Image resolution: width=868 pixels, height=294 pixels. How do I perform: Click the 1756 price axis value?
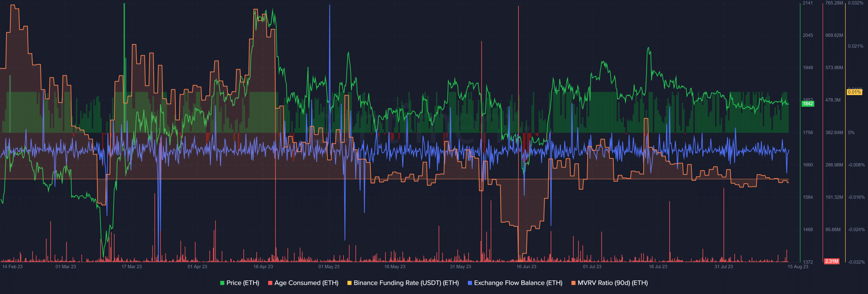coord(808,133)
